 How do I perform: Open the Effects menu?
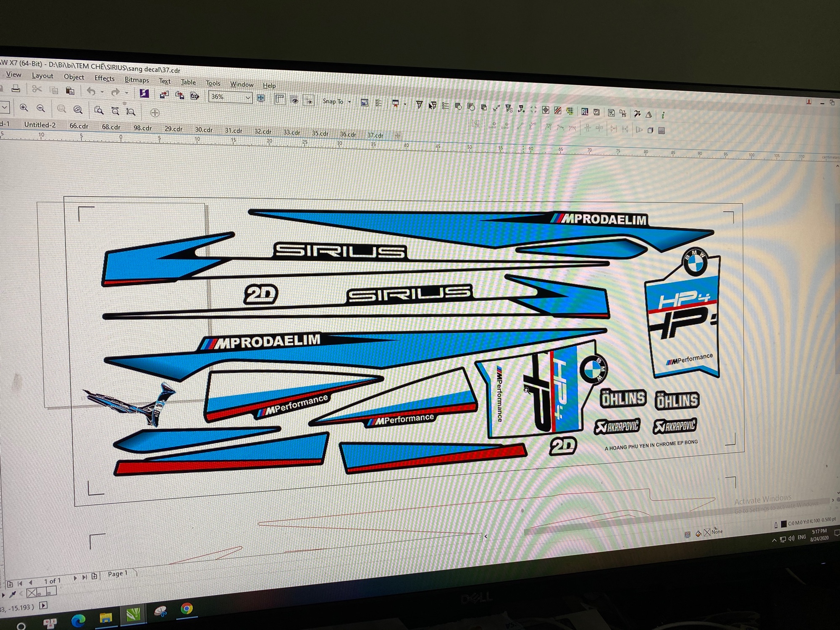click(x=105, y=78)
